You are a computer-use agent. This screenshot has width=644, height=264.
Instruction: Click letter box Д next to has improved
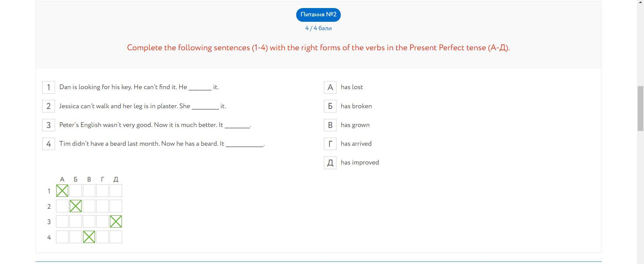click(x=330, y=163)
